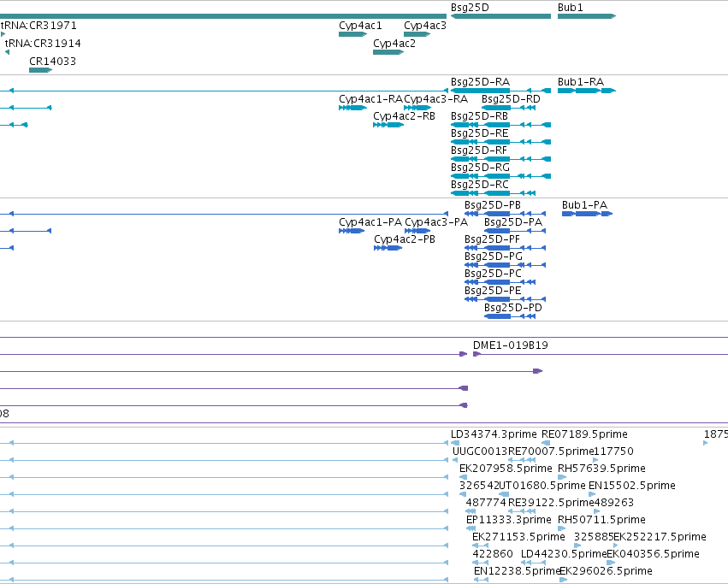The image size is (728, 584).
Task: Select the 422860 feature label
Action: click(493, 554)
